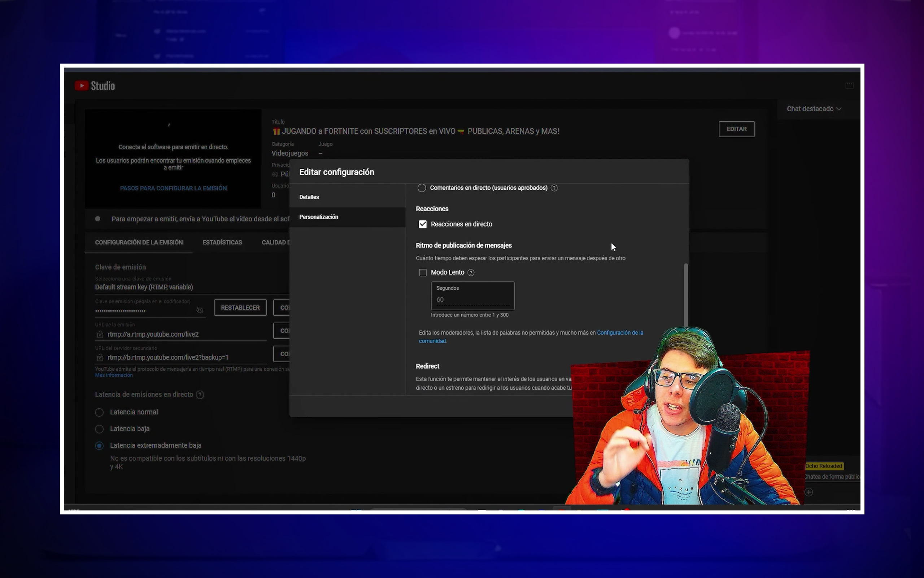Click the Ritmo de publicación de mensajes heading
This screenshot has height=578, width=924.
tap(463, 245)
